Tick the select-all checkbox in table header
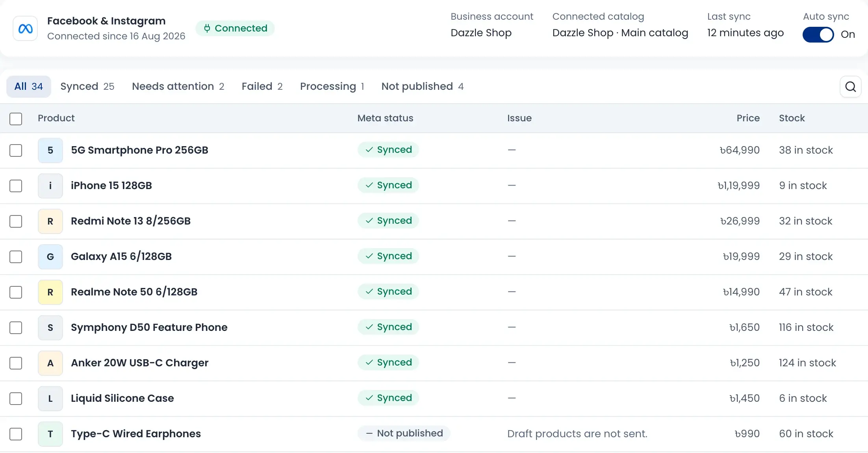868x453 pixels. click(16, 119)
